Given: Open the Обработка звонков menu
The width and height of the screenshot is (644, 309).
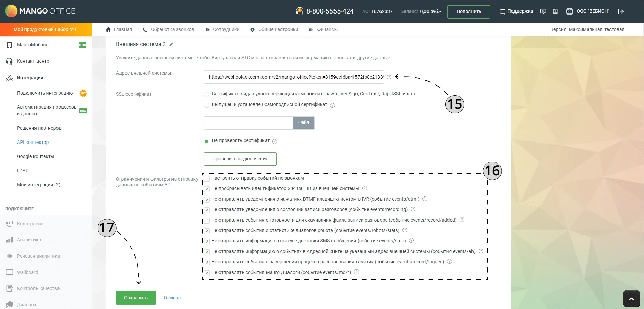Looking at the screenshot, I should (x=168, y=29).
